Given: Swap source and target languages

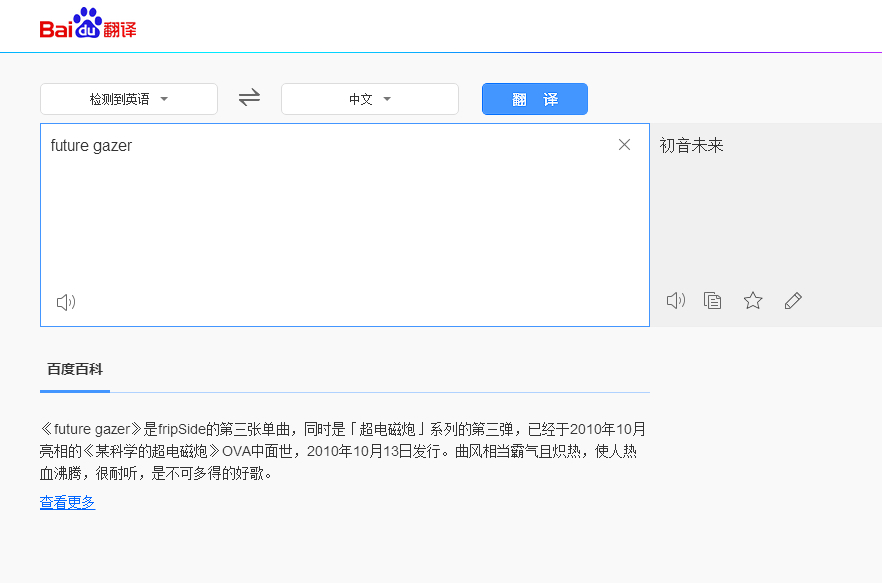Looking at the screenshot, I should [x=249, y=97].
